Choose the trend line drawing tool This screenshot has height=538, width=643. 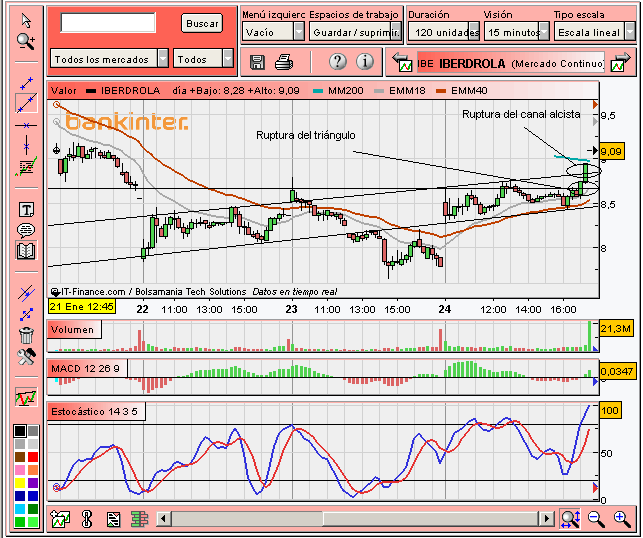pyautogui.click(x=26, y=103)
